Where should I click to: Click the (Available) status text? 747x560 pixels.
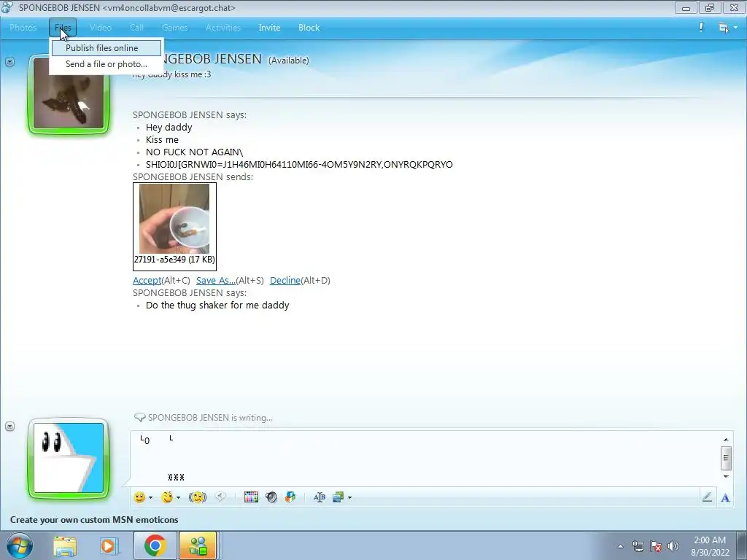tap(289, 61)
